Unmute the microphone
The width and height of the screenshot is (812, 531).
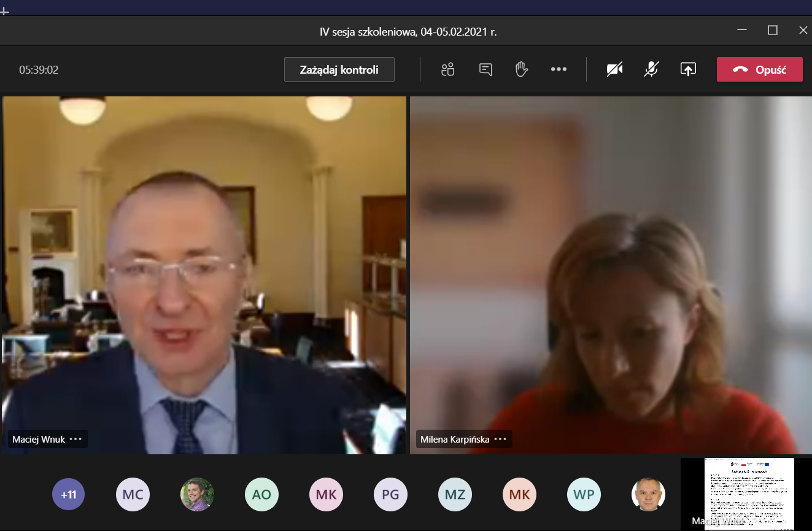pos(651,69)
